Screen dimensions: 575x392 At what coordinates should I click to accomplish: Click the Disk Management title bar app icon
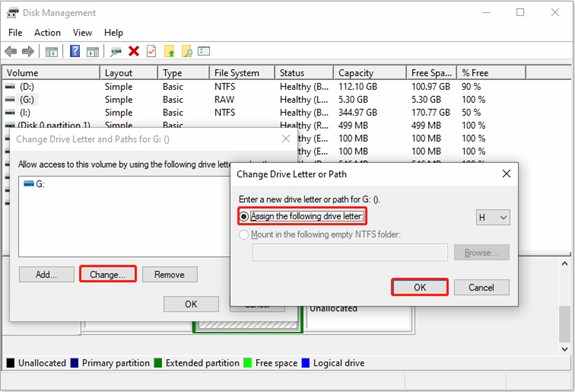coord(12,13)
